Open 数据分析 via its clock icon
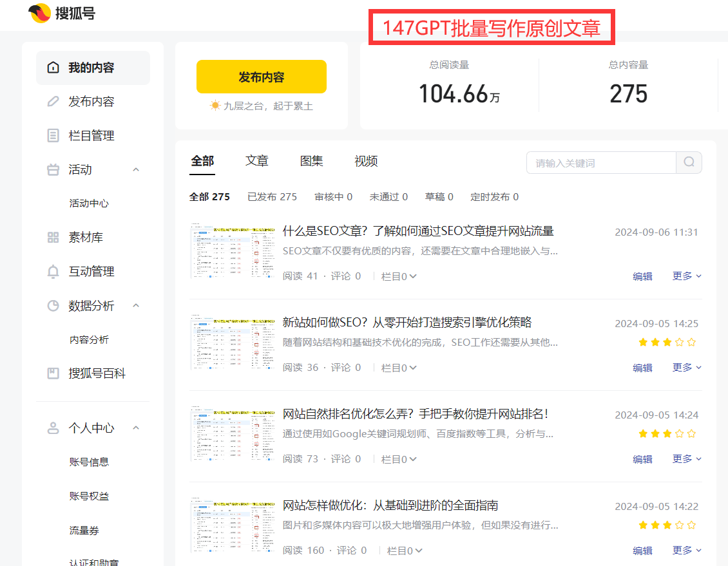The height and width of the screenshot is (566, 728). [53, 305]
